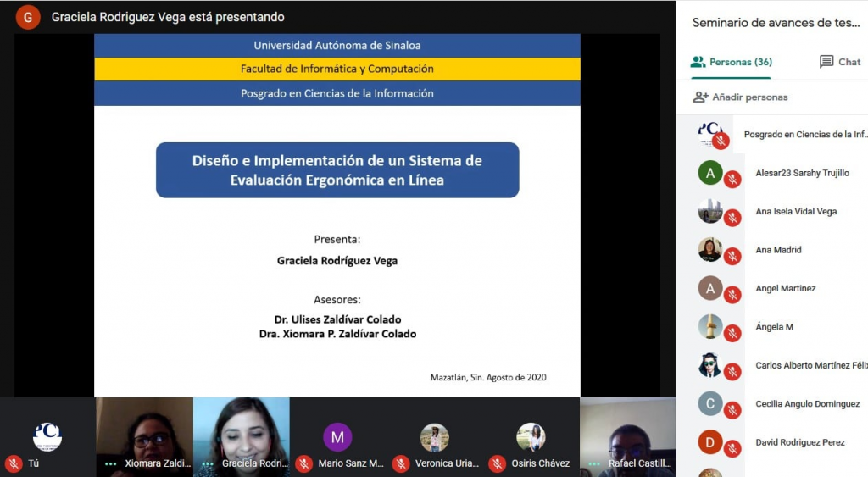868x477 pixels.
Task: Click muted mic icon on Tú tile
Action: pyautogui.click(x=14, y=463)
